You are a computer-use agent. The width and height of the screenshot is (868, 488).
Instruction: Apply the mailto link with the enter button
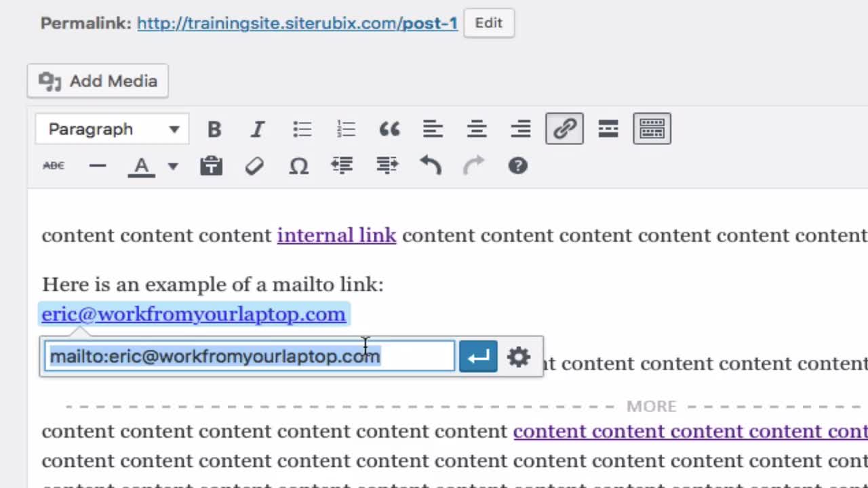(477, 356)
